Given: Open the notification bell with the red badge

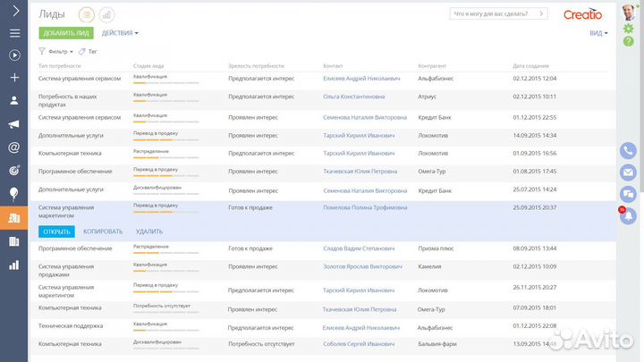Looking at the screenshot, I should [x=628, y=215].
